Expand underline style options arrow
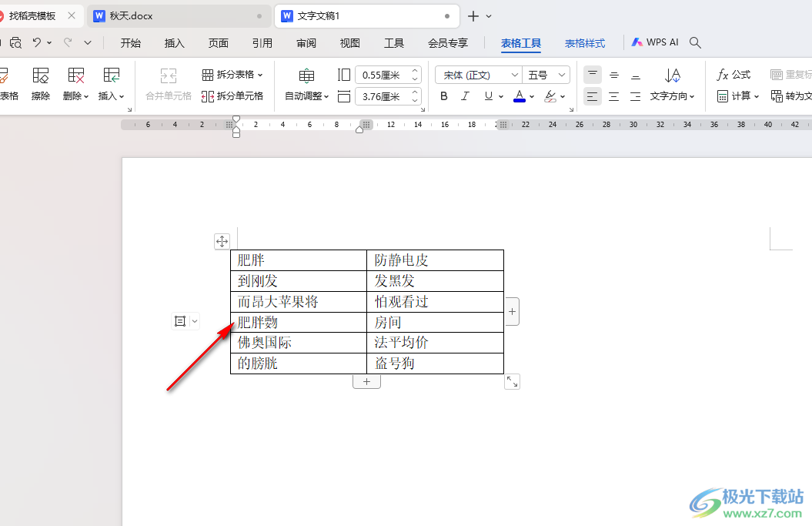The image size is (812, 526). point(501,96)
